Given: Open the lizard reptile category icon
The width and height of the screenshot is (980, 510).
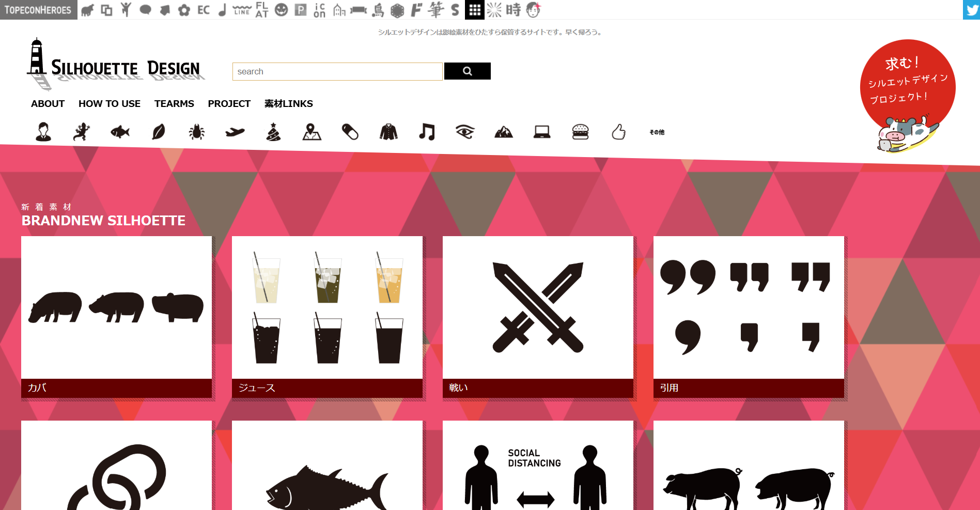Looking at the screenshot, I should point(82,132).
